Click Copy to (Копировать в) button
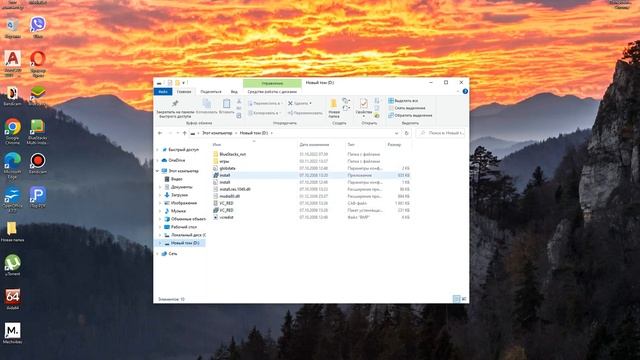The height and width of the screenshot is (360, 640). pyautogui.click(x=264, y=113)
